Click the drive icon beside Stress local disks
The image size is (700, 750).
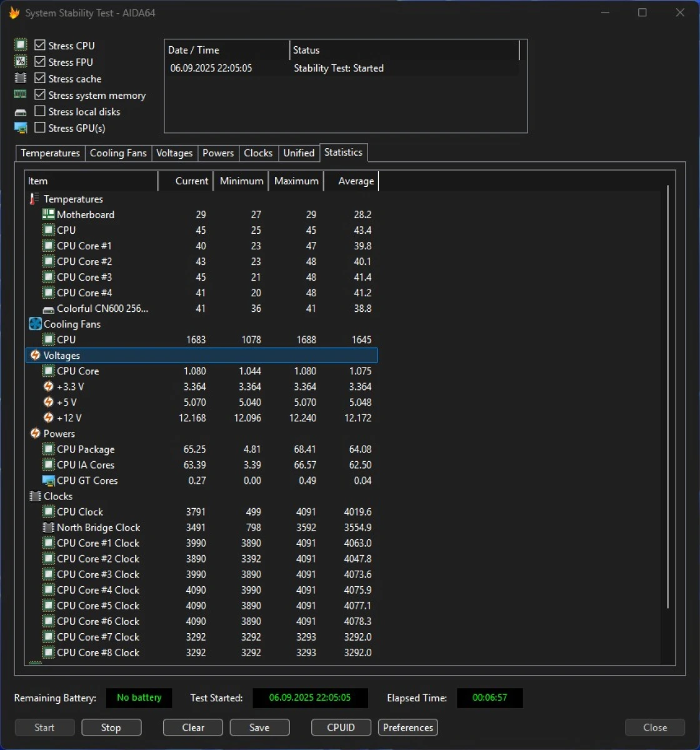pos(21,112)
